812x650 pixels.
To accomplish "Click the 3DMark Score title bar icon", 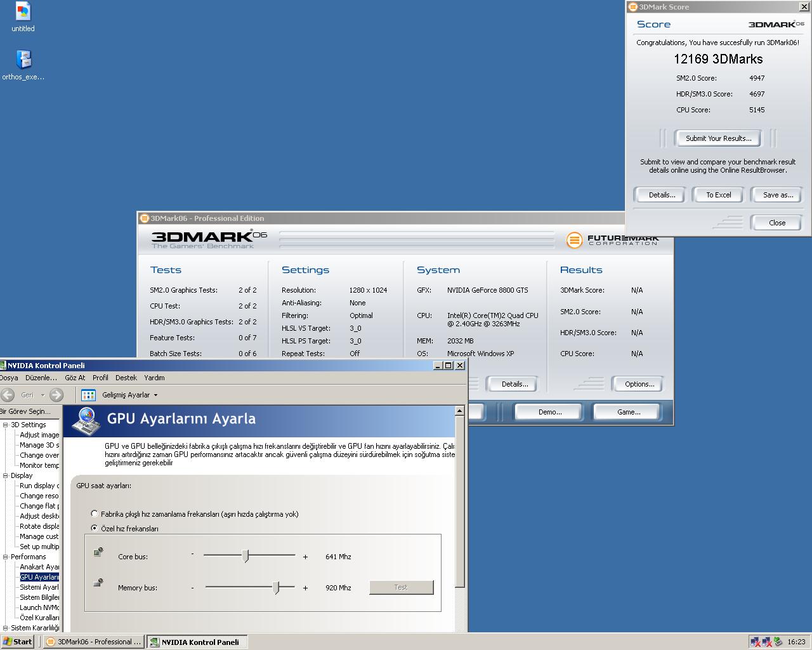I will tap(632, 7).
